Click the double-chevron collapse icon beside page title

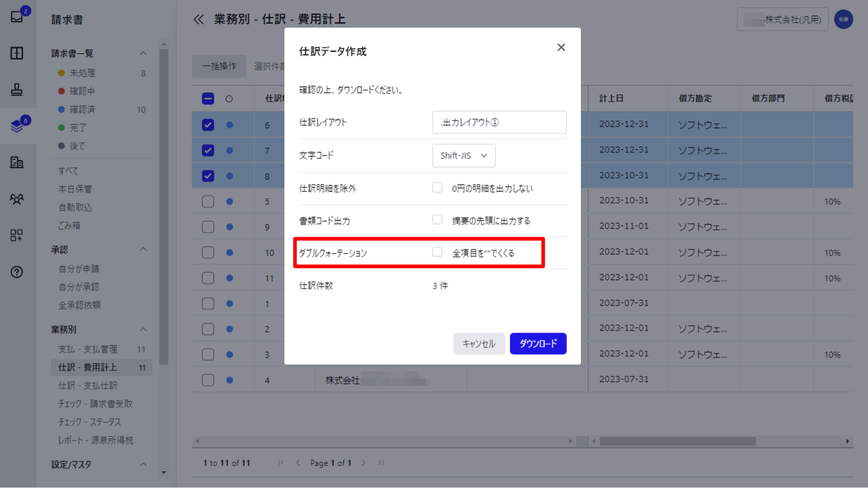click(198, 19)
